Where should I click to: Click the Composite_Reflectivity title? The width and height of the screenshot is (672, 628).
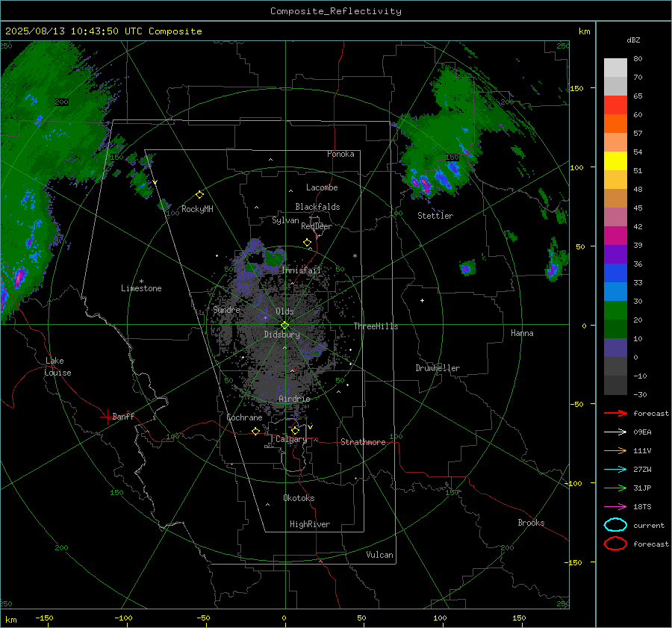coord(336,11)
